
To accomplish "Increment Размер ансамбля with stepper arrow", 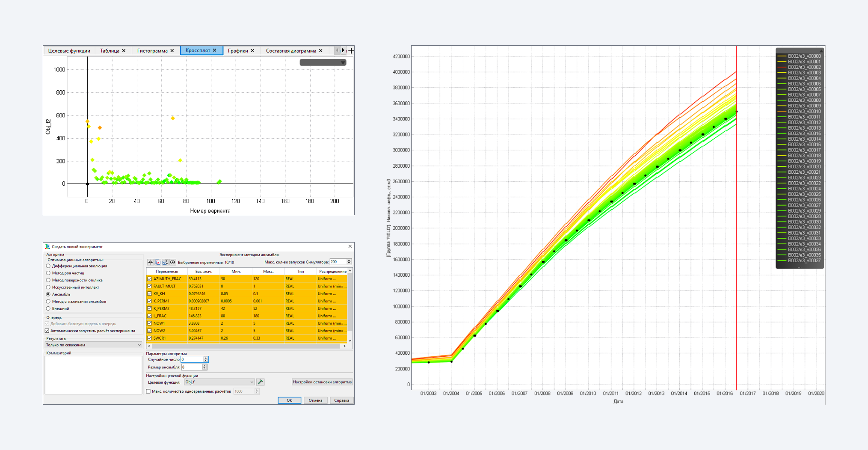I will tap(205, 366).
